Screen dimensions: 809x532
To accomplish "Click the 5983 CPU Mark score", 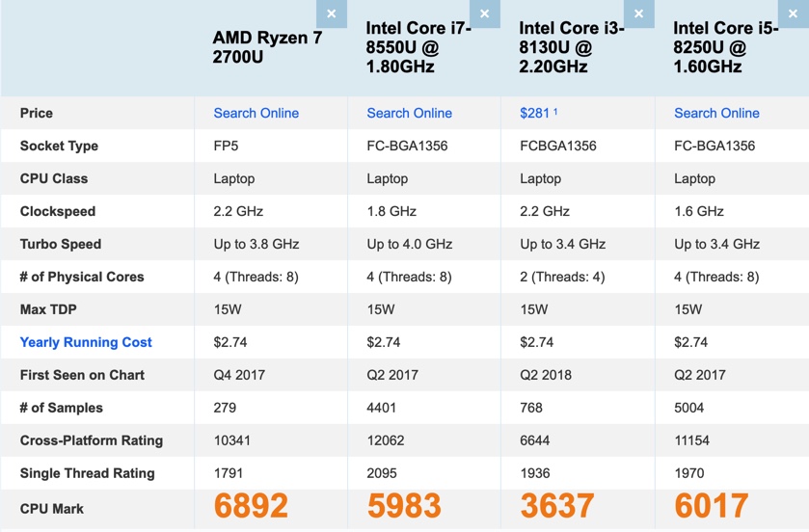I will [404, 507].
